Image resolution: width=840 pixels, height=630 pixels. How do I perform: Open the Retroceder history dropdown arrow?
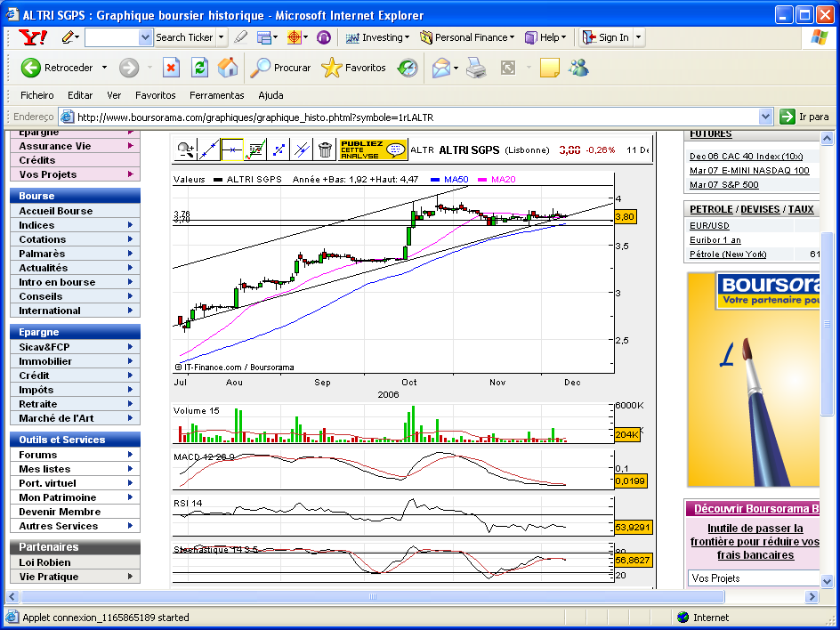[x=104, y=68]
